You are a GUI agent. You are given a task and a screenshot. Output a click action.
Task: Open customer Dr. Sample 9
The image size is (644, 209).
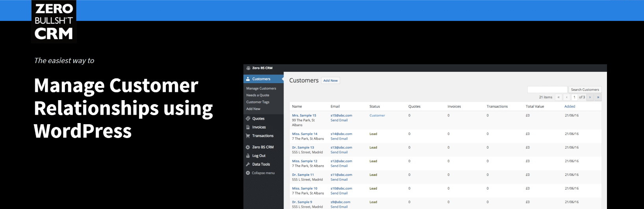coord(302,202)
